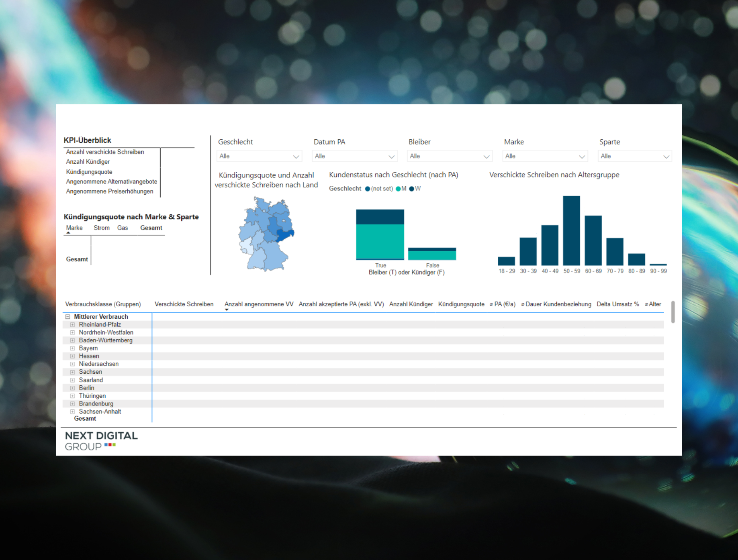Expand the Bayern row
The height and width of the screenshot is (560, 738).
point(72,348)
